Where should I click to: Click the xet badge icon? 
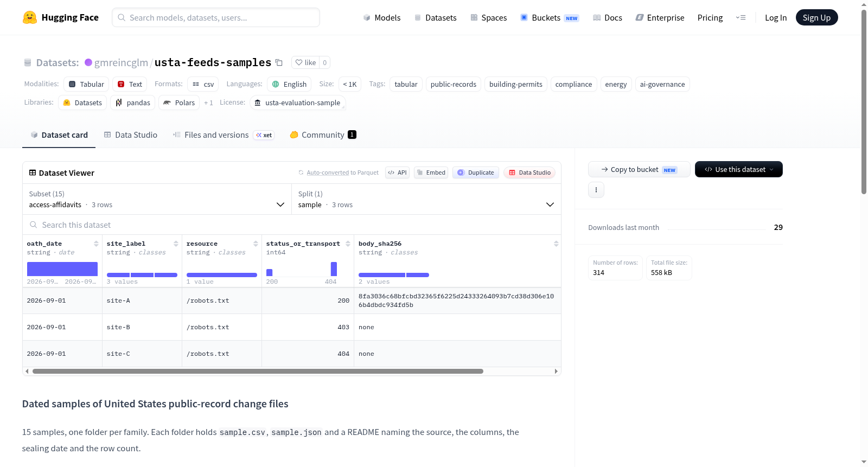click(x=264, y=135)
